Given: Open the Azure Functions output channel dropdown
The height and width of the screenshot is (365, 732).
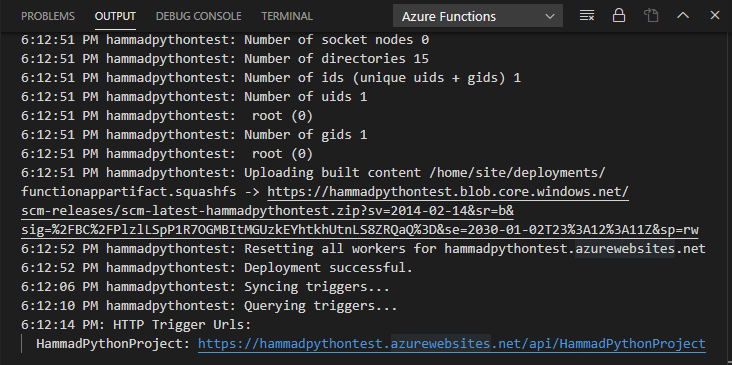Looking at the screenshot, I should [478, 16].
